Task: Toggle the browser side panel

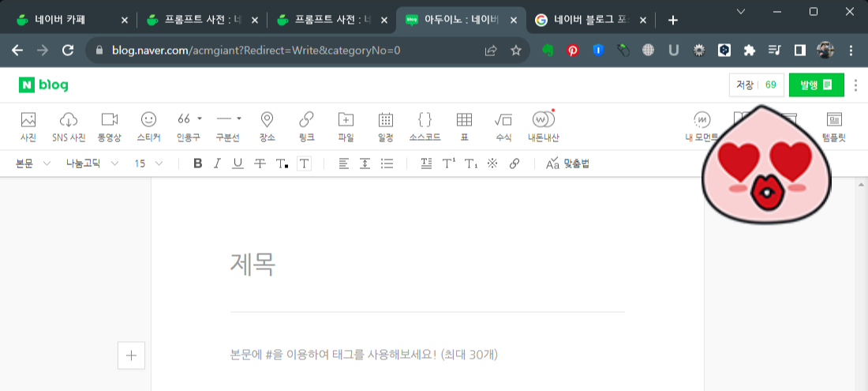Action: click(x=799, y=51)
